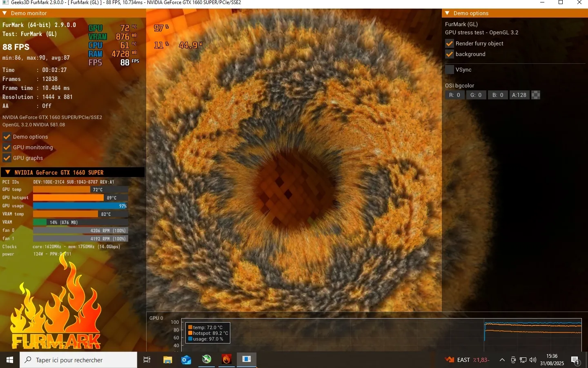Toggle the GPU monitoring checkbox
Viewport: 588px width, 368px height.
tap(7, 147)
